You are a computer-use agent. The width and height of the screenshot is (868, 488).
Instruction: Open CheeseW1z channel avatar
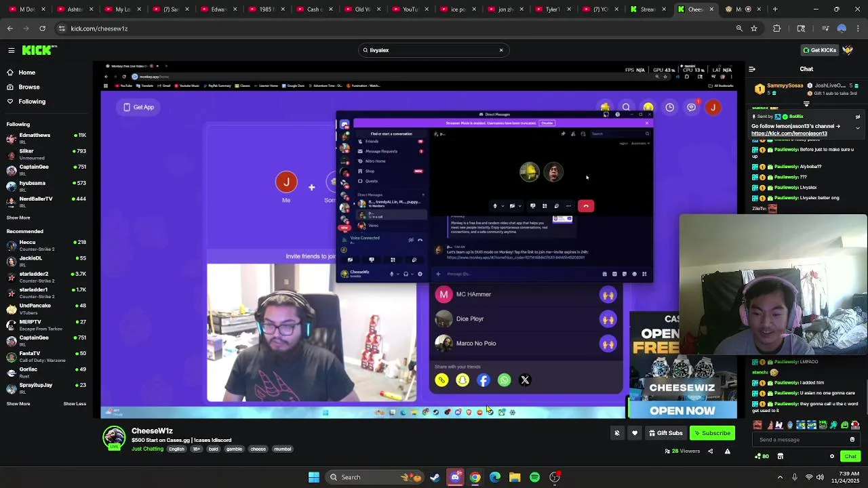point(114,438)
